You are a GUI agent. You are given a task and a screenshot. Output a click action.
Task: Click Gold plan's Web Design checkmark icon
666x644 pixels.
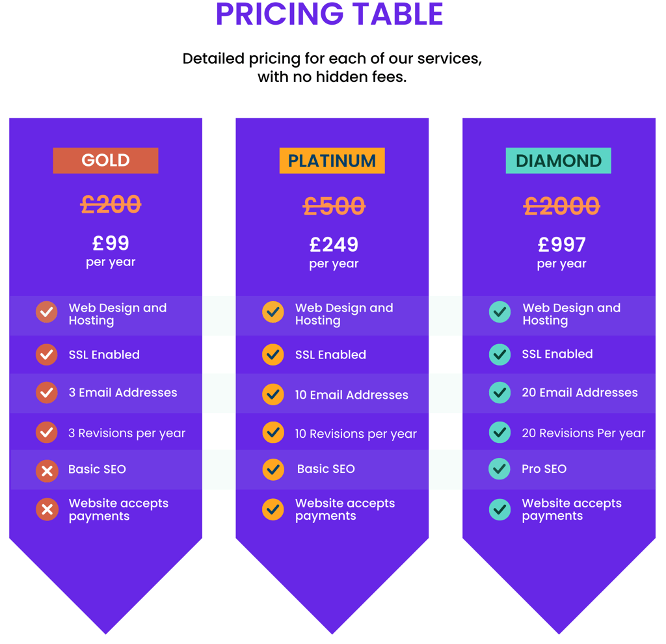coord(47,312)
